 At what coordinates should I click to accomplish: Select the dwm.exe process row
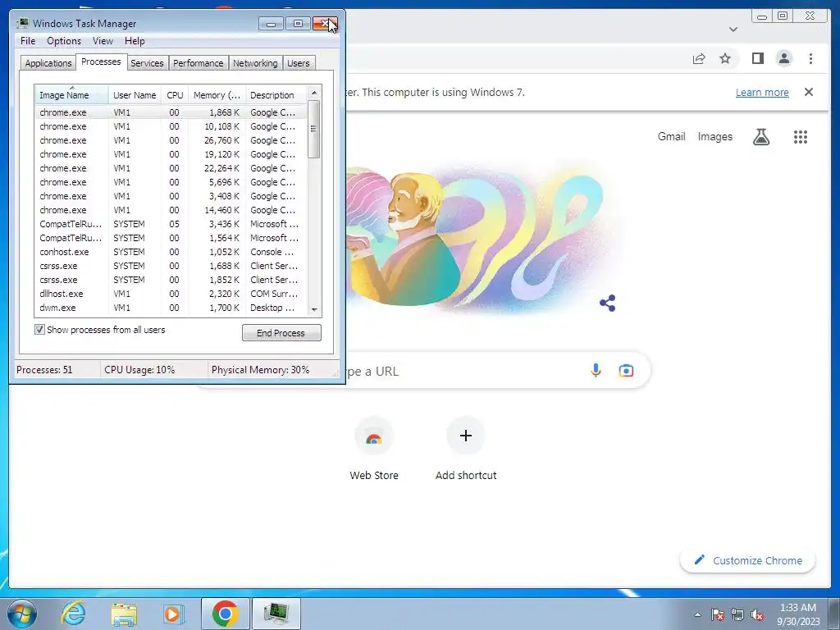pyautogui.click(x=171, y=308)
